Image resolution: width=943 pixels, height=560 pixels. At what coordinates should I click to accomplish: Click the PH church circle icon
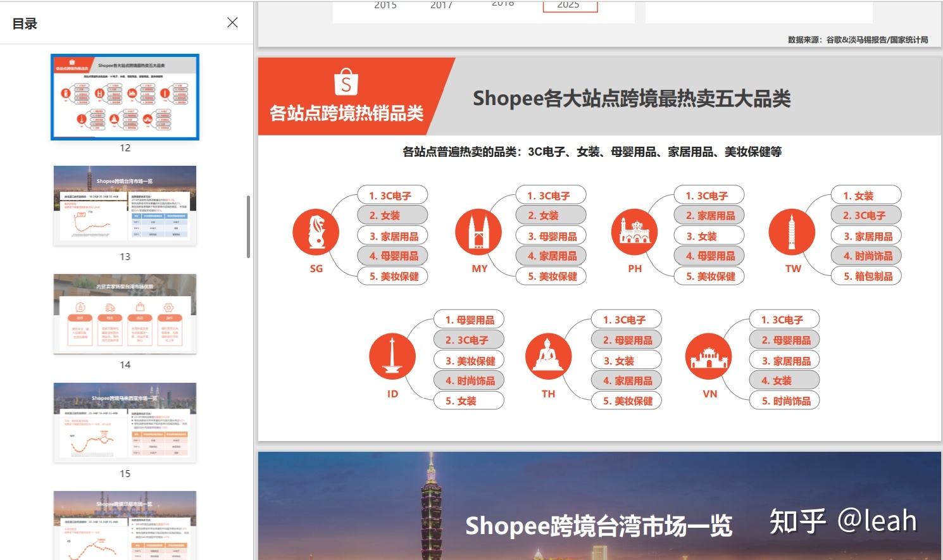(x=635, y=232)
